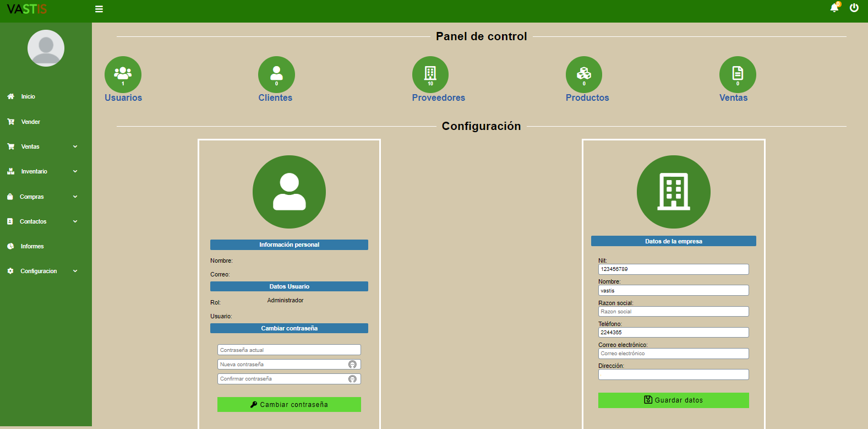Click the pie chart icon beside Informes
Viewport: 868px width, 429px height.
tap(10, 246)
